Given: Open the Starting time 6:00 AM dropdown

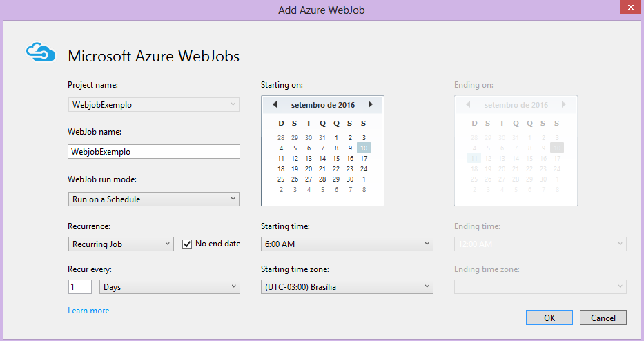Looking at the screenshot, I should pos(347,244).
